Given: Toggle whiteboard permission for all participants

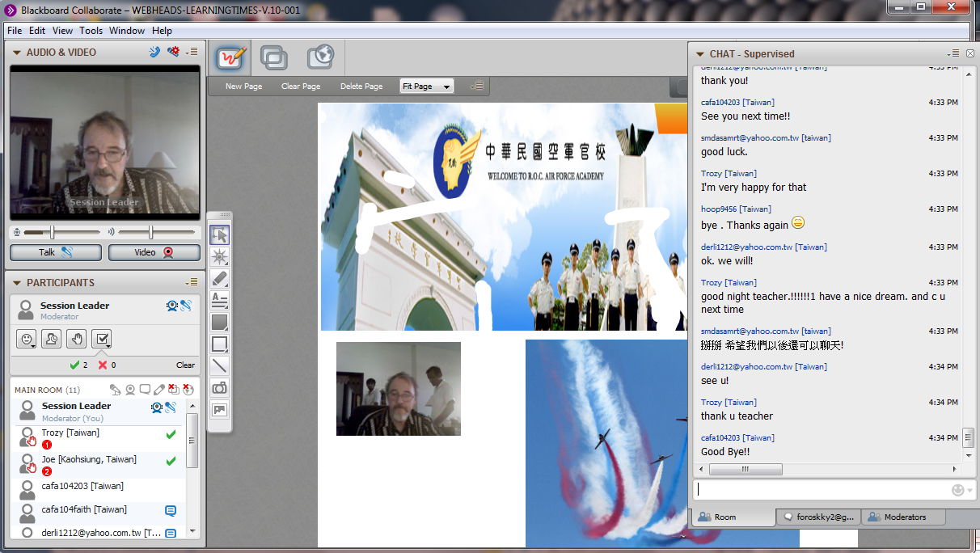Looking at the screenshot, I should click(x=159, y=390).
